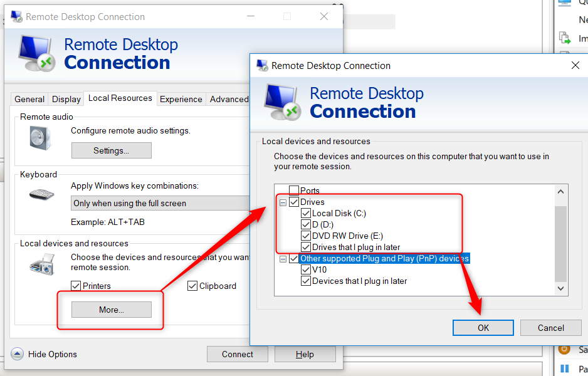Click the keyboard icon

pos(41,194)
